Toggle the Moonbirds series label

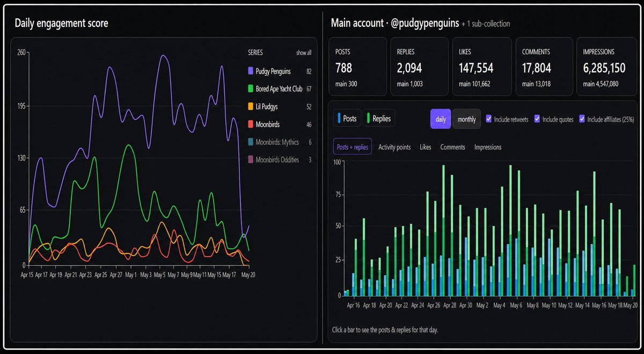(x=268, y=124)
